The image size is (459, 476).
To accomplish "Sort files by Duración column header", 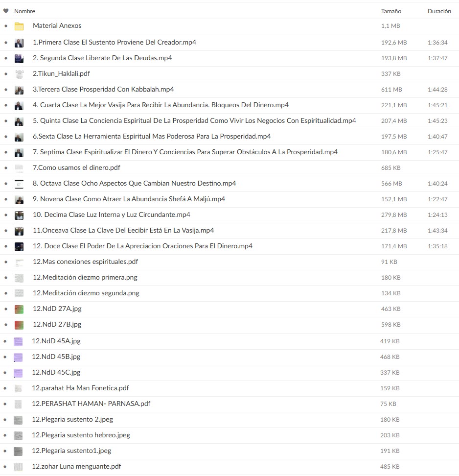I will tap(439, 11).
